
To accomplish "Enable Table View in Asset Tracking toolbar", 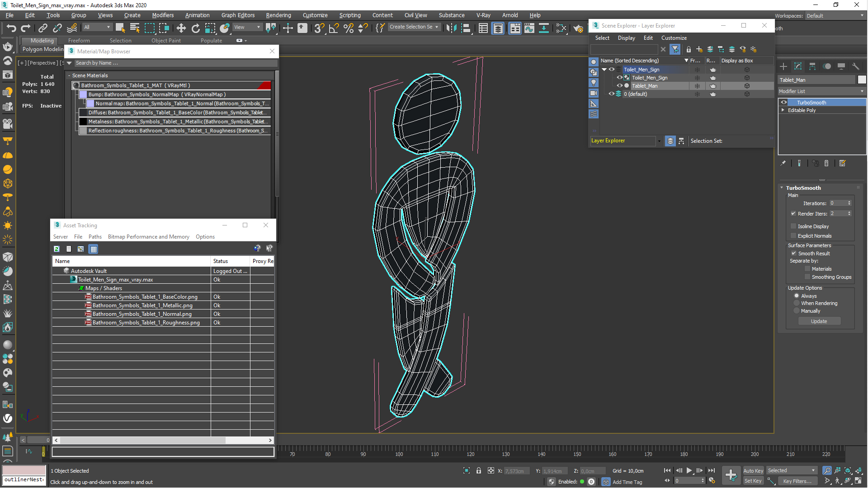I will click(94, 249).
